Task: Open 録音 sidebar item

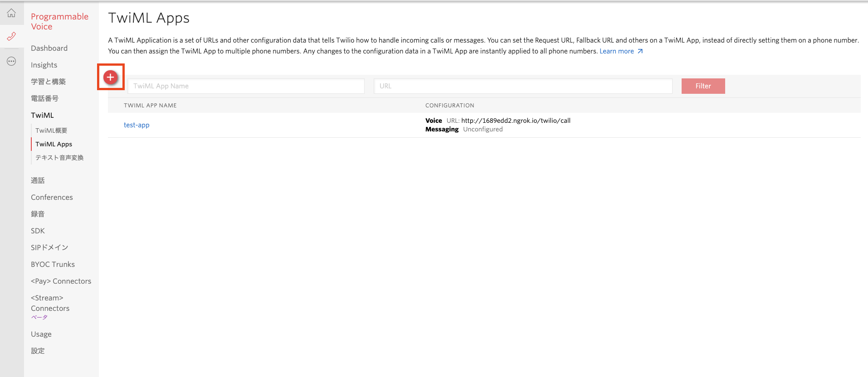Action: (x=38, y=214)
